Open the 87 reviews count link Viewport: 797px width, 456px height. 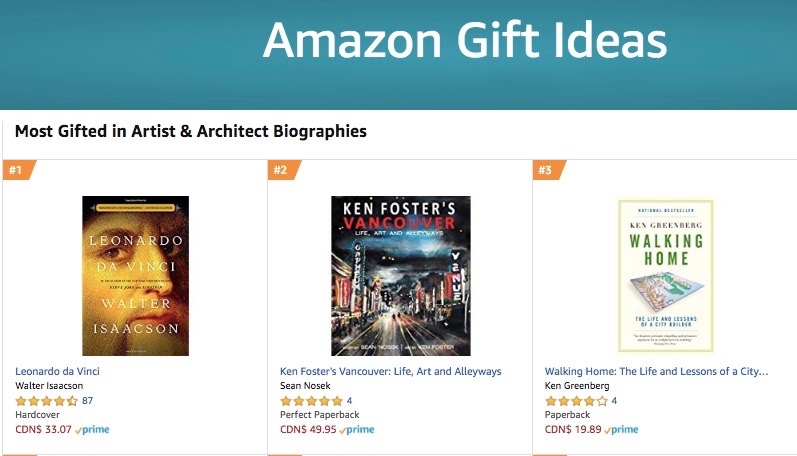[x=87, y=401]
